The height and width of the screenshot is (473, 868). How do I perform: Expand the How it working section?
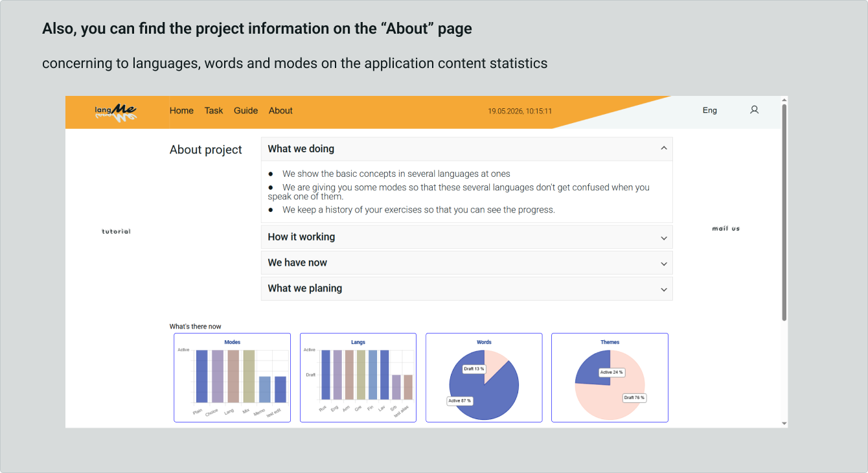tap(466, 237)
